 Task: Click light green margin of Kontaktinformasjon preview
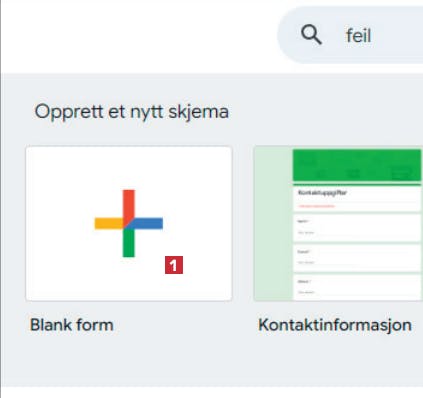pos(273,223)
